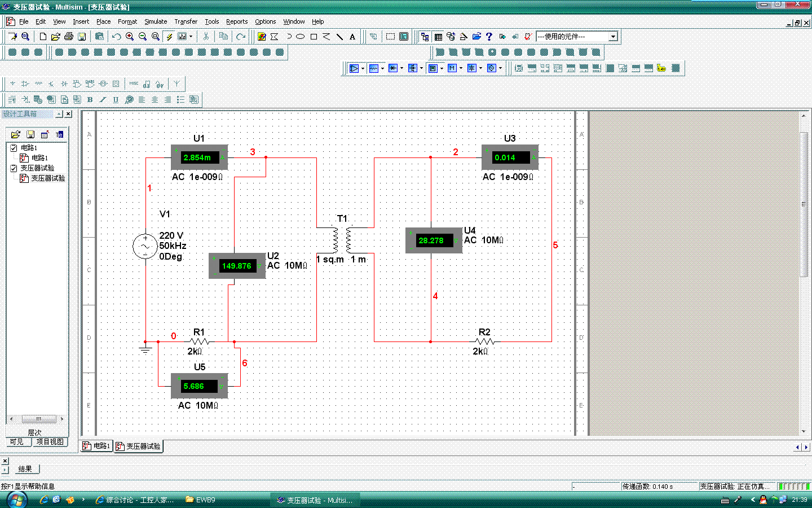Click the 结果 results tab
Image resolution: width=812 pixels, height=508 pixels.
pyautogui.click(x=25, y=468)
